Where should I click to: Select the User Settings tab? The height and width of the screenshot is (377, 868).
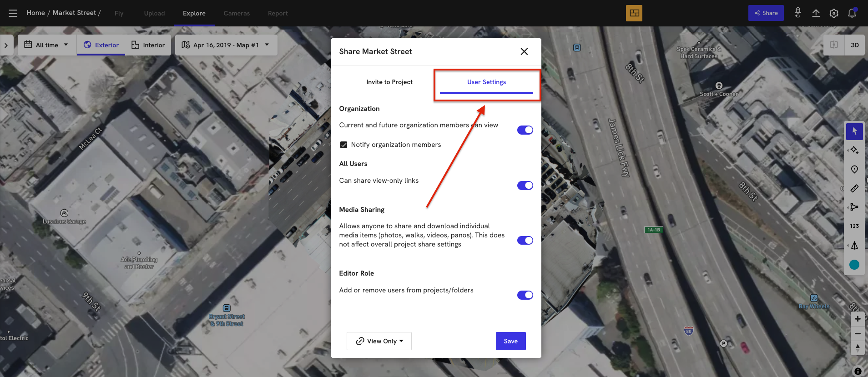(486, 82)
